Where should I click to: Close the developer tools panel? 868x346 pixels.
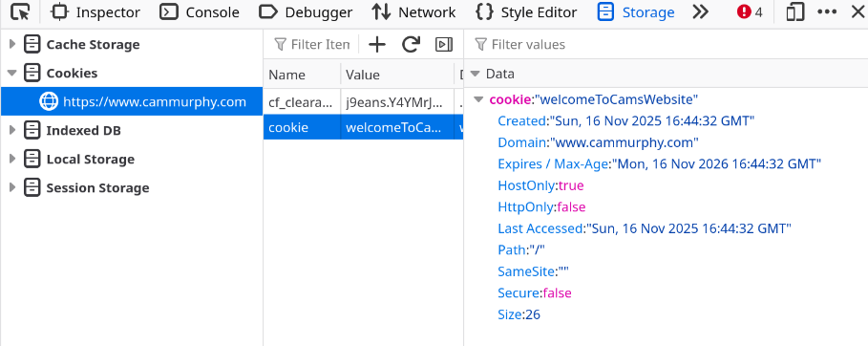click(x=857, y=12)
